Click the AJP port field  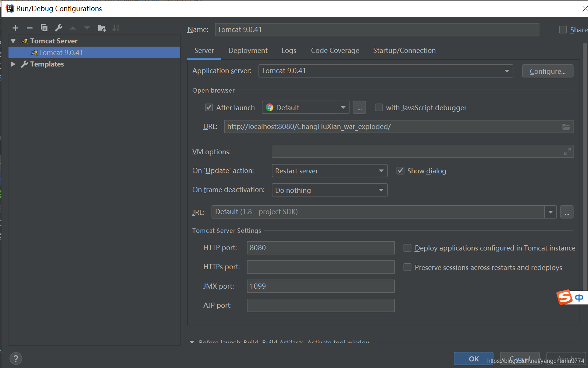[321, 306]
